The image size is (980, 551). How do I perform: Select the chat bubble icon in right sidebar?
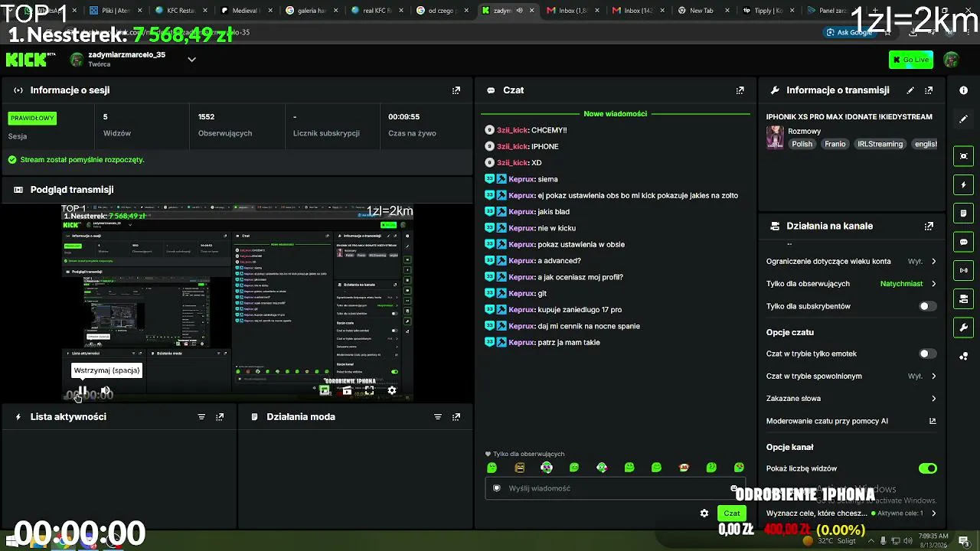pyautogui.click(x=963, y=242)
